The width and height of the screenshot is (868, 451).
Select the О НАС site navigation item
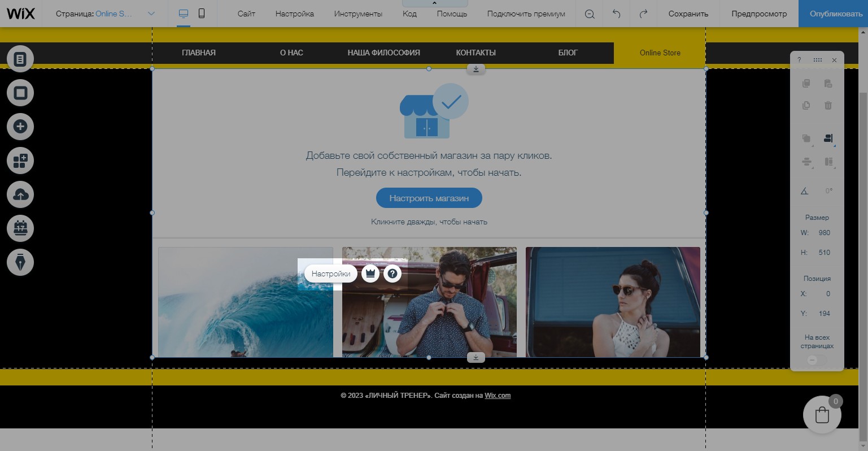coord(291,53)
